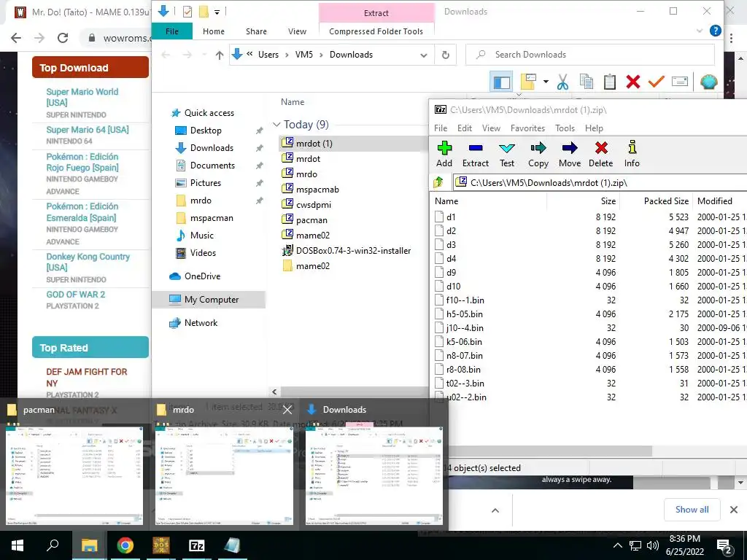Open the notification center icon
The width and height of the screenshot is (747, 560).
click(x=724, y=546)
